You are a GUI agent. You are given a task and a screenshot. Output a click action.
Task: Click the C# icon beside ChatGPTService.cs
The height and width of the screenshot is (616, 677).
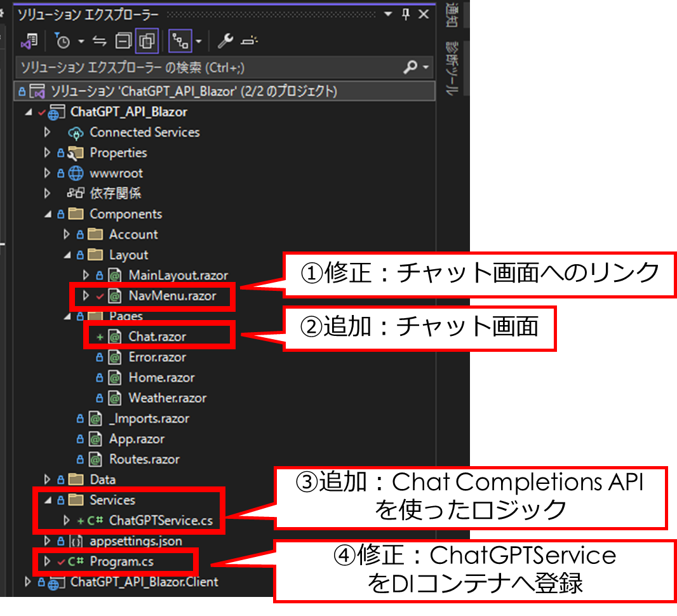[98, 521]
